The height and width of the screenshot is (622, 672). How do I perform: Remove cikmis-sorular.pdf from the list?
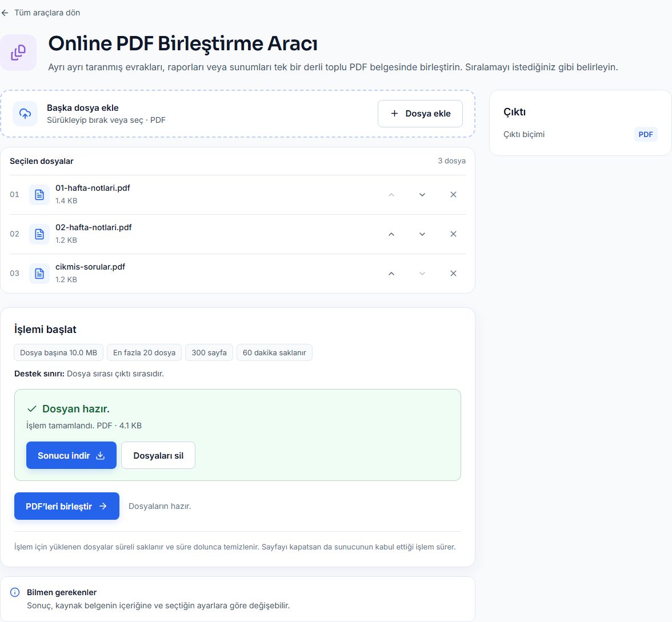454,273
